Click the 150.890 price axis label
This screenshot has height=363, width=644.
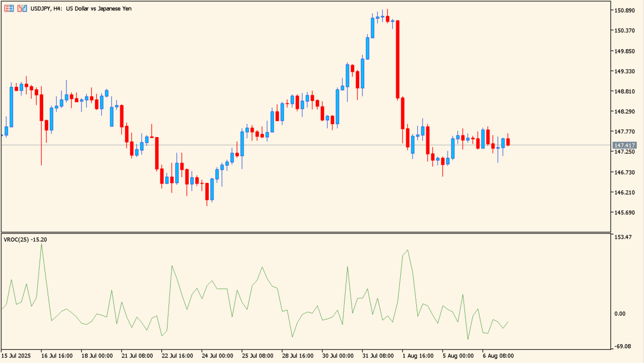click(624, 11)
